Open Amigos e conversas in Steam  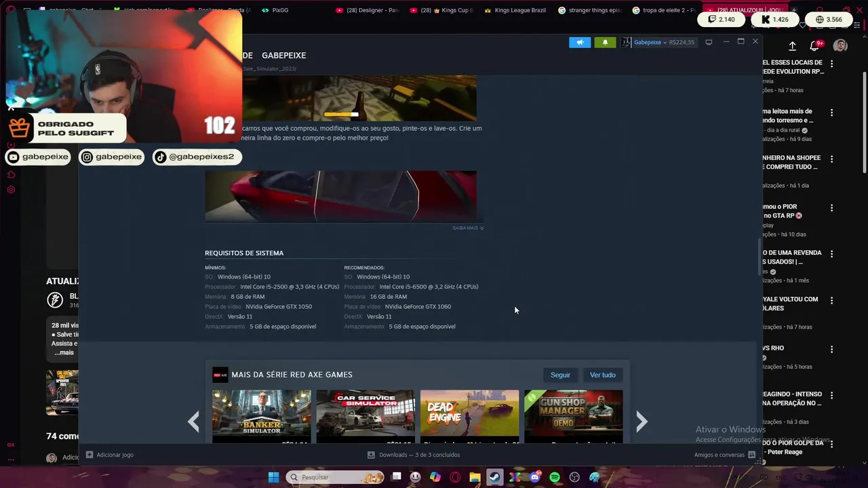[724, 455]
